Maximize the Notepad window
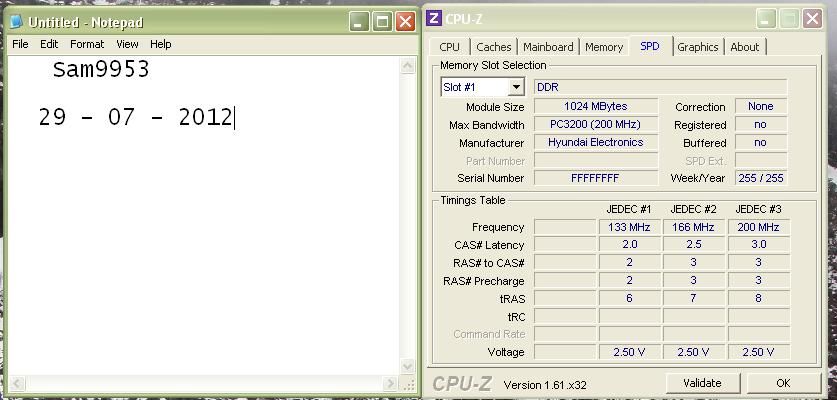The width and height of the screenshot is (837, 400). [382, 22]
